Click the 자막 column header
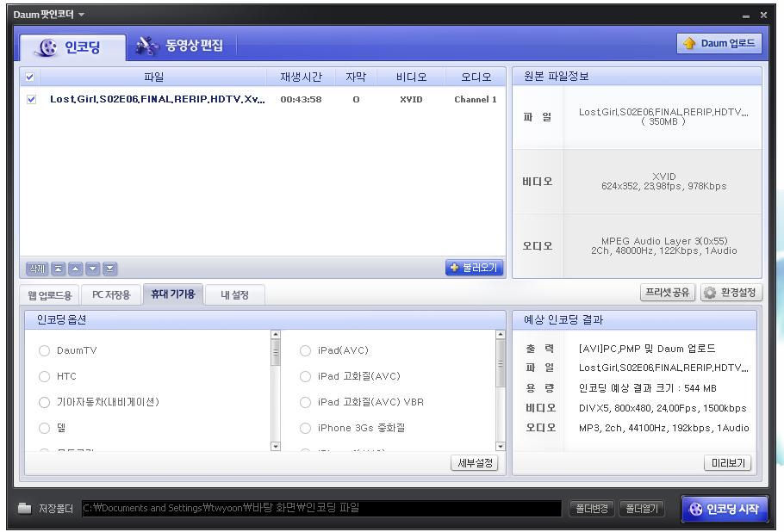This screenshot has height=532, width=784. coord(356,77)
